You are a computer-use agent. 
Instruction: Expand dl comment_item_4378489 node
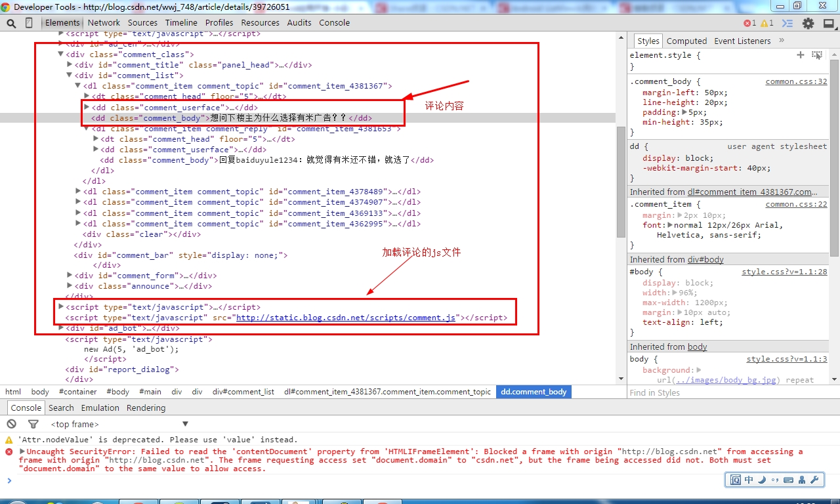[78, 192]
